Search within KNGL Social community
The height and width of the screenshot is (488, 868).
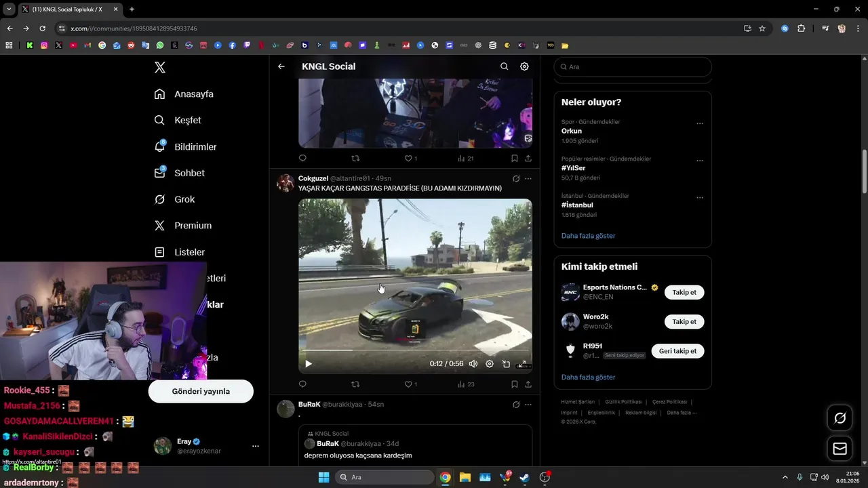click(504, 66)
